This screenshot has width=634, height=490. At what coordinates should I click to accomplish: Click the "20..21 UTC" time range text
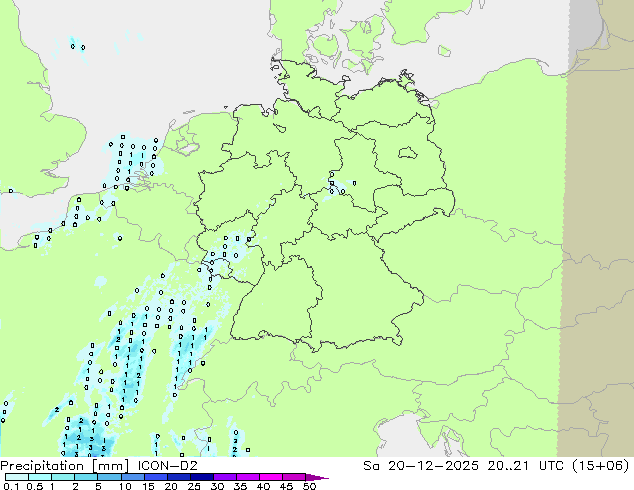click(528, 466)
